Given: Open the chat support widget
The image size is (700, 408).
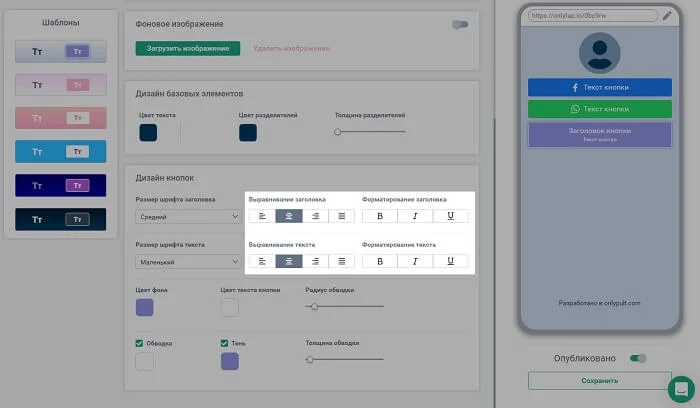Looking at the screenshot, I should pyautogui.click(x=682, y=388).
